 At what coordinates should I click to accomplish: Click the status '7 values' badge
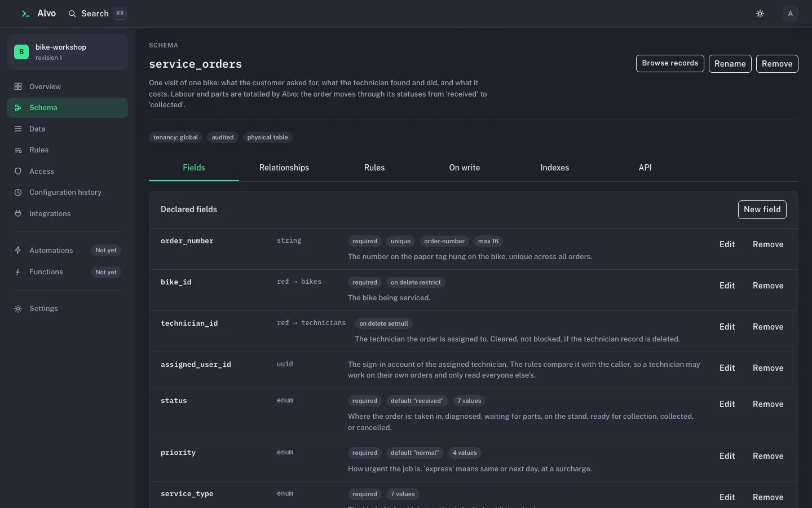(469, 401)
